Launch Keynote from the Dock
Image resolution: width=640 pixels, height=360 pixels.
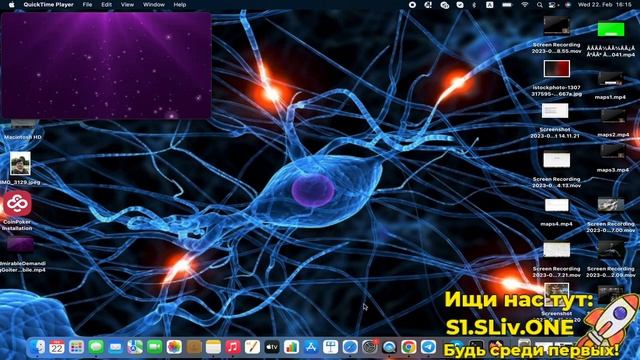[330, 347]
